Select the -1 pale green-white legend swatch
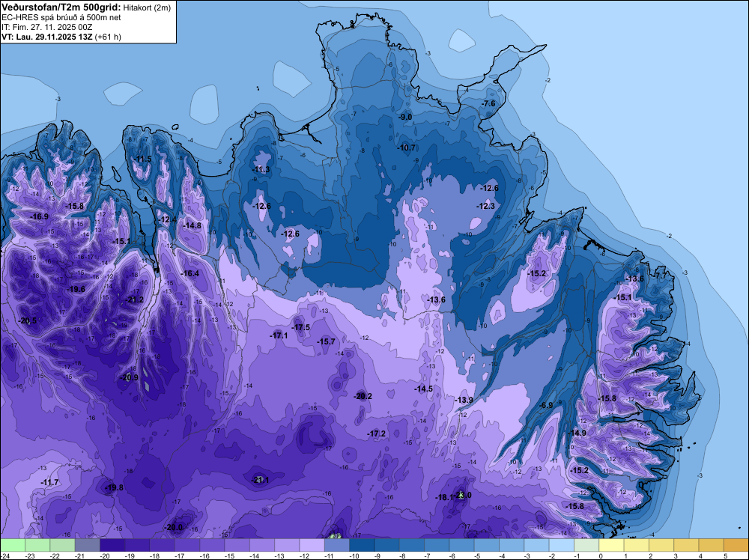This screenshot has width=749, height=560. [586, 545]
